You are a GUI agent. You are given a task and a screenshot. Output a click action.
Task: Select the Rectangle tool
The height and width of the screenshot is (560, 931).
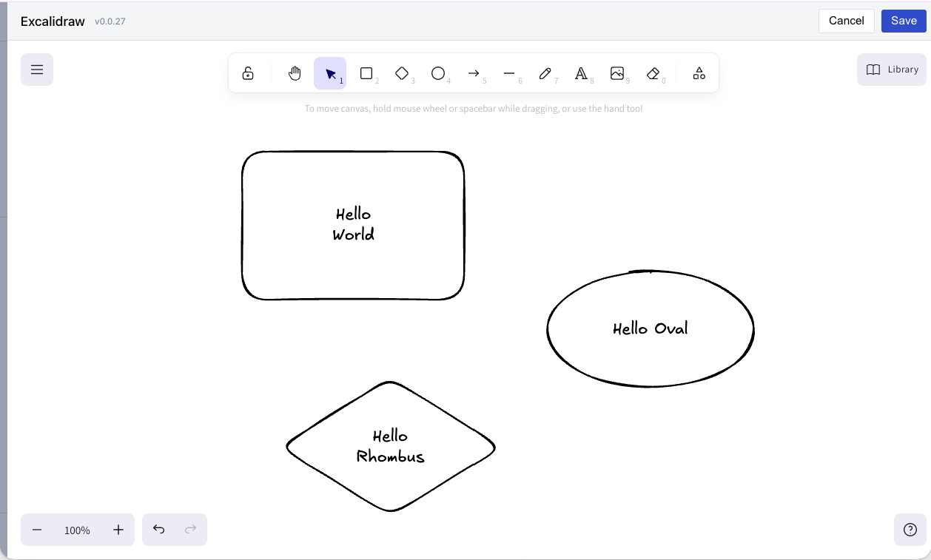coord(366,73)
